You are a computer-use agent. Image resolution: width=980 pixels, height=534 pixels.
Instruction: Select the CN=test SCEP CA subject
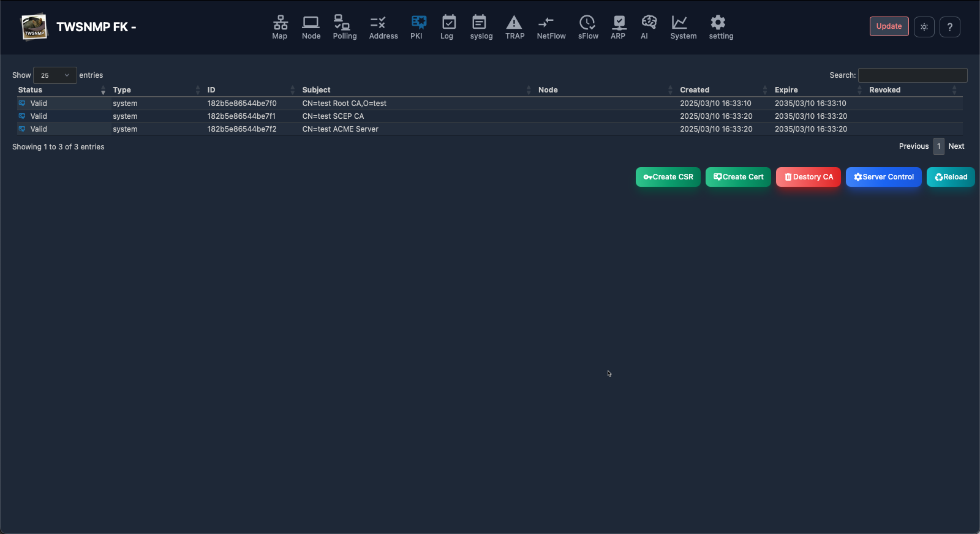tap(333, 116)
